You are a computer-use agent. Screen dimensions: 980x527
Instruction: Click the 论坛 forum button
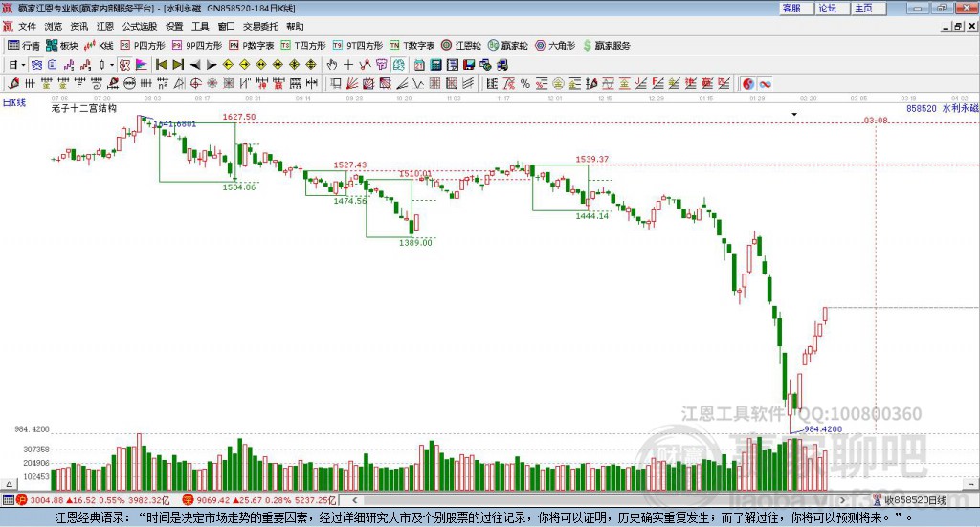coord(833,8)
